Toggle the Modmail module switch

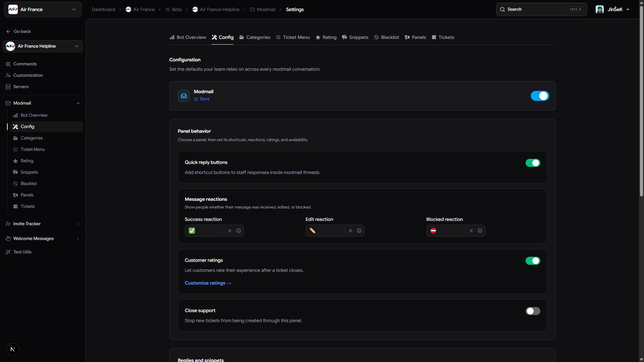pyautogui.click(x=540, y=96)
